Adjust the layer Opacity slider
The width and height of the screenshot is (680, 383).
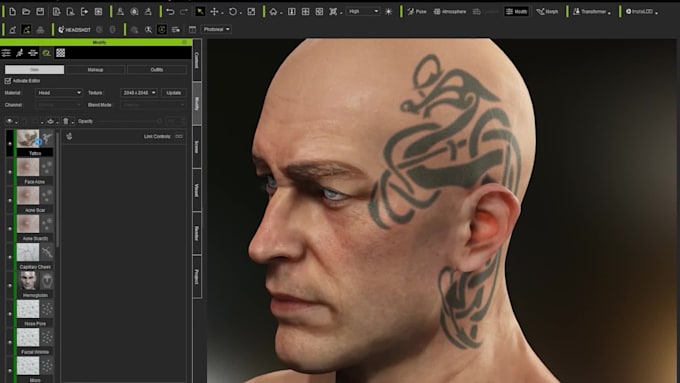point(130,121)
